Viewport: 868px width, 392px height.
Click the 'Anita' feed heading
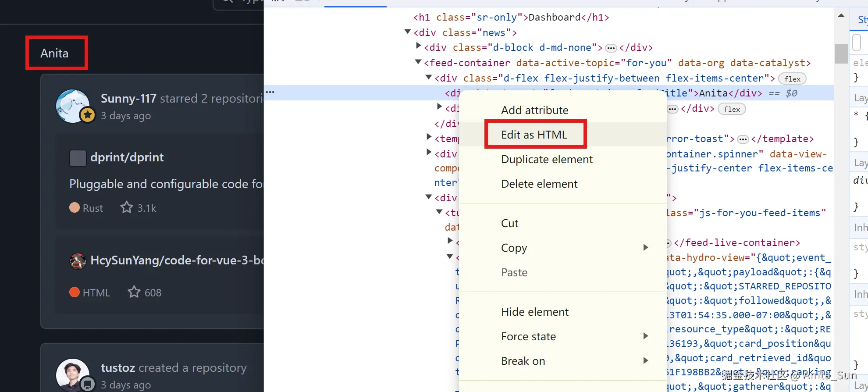pos(54,53)
